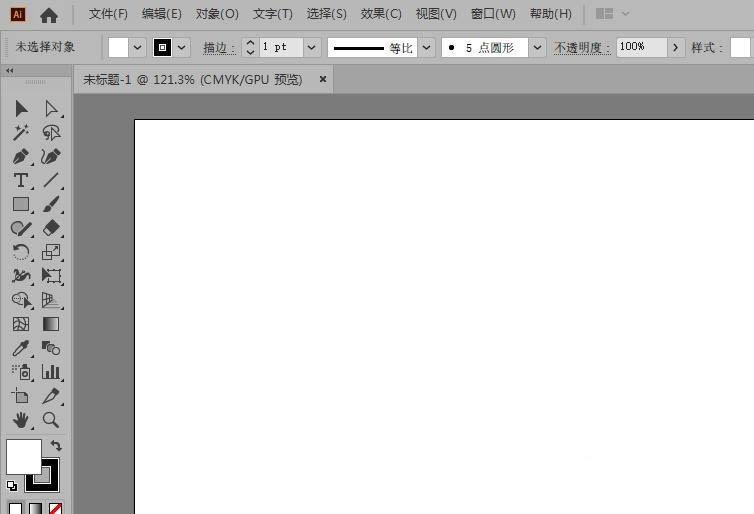Click the 100% opacity field

tap(641, 48)
